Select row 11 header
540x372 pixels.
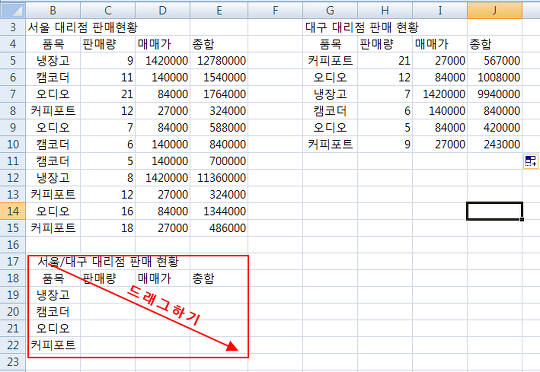(x=13, y=161)
